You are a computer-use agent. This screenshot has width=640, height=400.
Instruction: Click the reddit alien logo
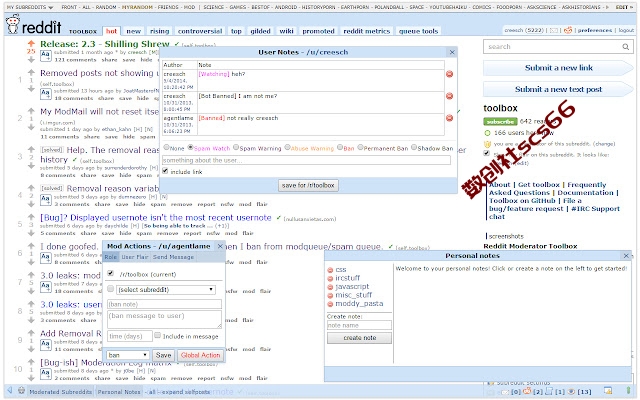[x=13, y=24]
